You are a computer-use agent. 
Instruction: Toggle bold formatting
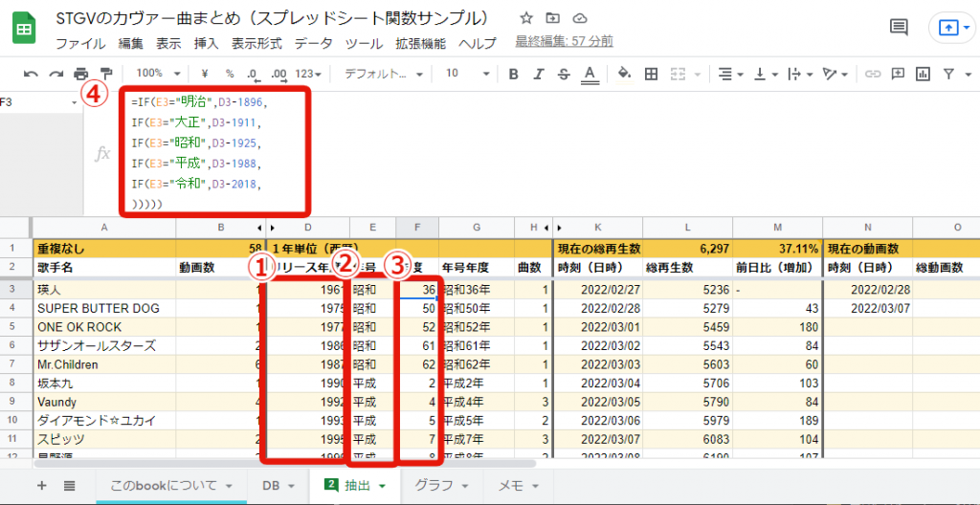514,74
